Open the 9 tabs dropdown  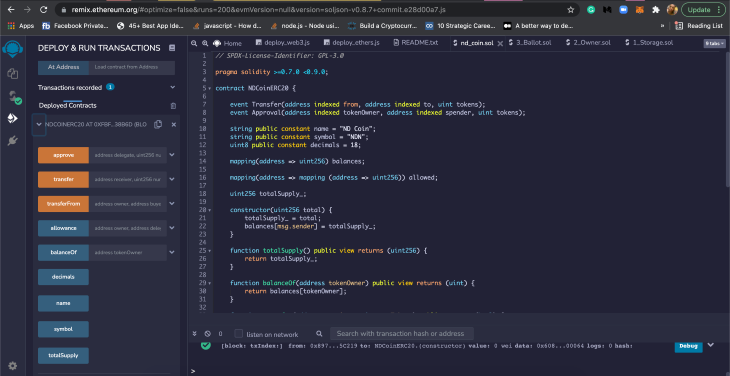pyautogui.click(x=715, y=43)
